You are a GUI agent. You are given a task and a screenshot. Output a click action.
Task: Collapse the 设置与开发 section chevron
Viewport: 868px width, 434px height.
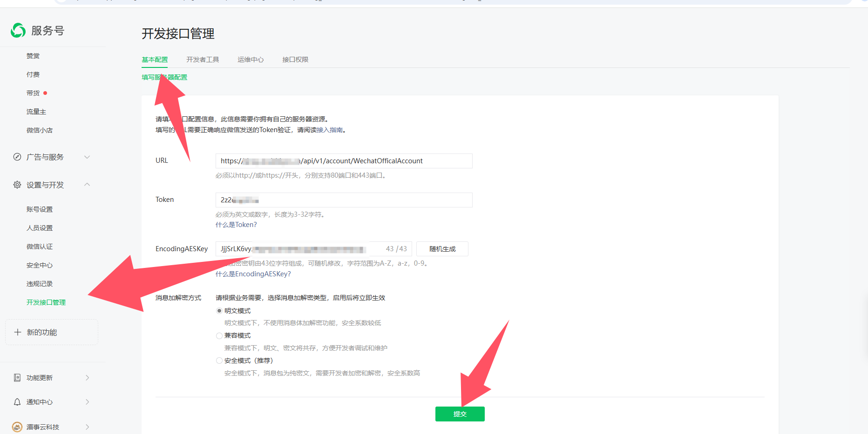coord(87,185)
